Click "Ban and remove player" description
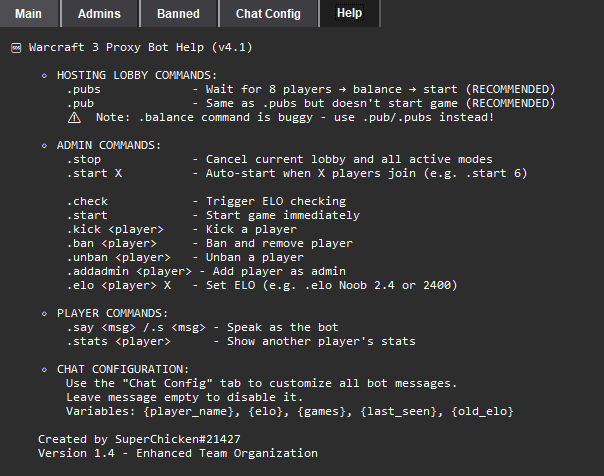 coord(279,243)
